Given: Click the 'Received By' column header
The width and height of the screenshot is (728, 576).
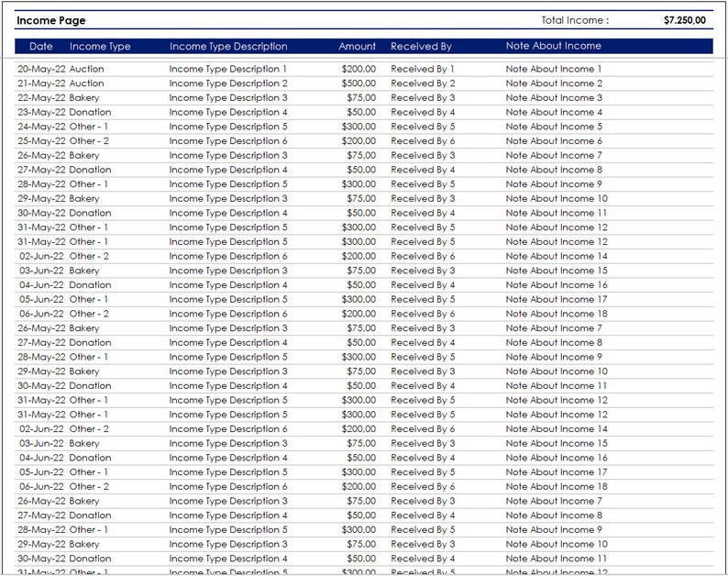Looking at the screenshot, I should click(421, 47).
